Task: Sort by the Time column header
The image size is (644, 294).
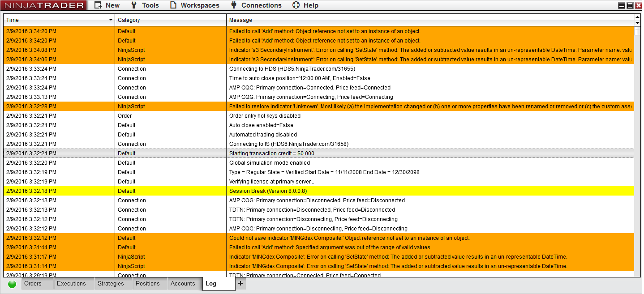Action: [59, 20]
